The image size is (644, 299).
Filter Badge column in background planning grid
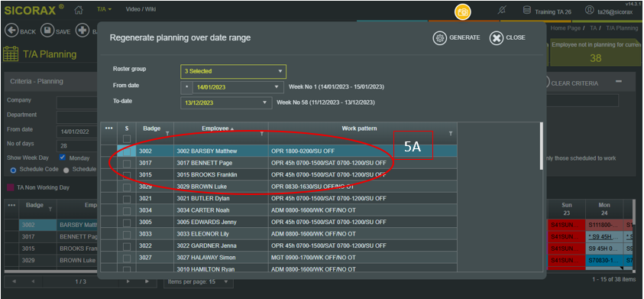pos(50,210)
